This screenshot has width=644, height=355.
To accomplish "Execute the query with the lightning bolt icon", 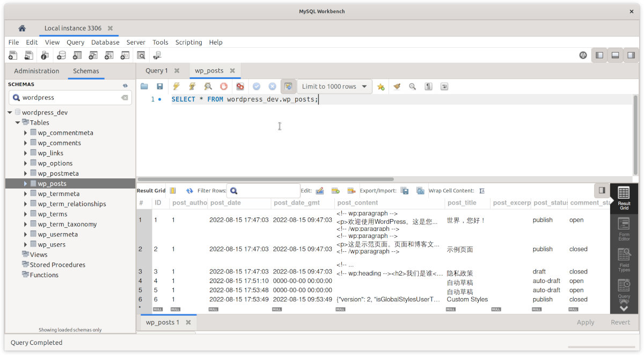I will (176, 86).
